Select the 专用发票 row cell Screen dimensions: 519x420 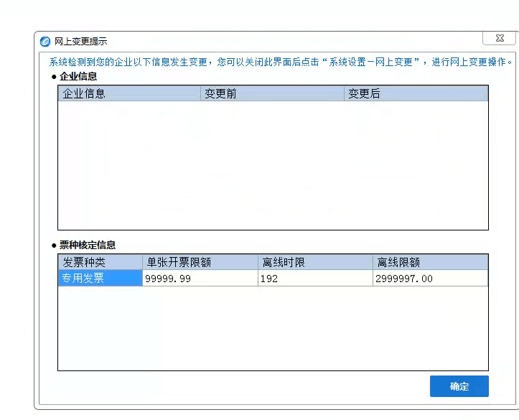click(100, 278)
